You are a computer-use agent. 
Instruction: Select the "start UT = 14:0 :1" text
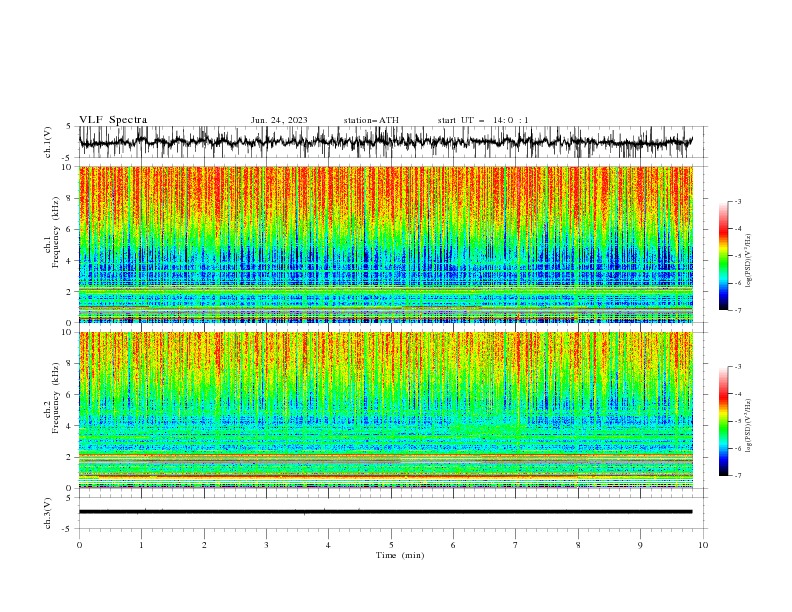point(483,120)
